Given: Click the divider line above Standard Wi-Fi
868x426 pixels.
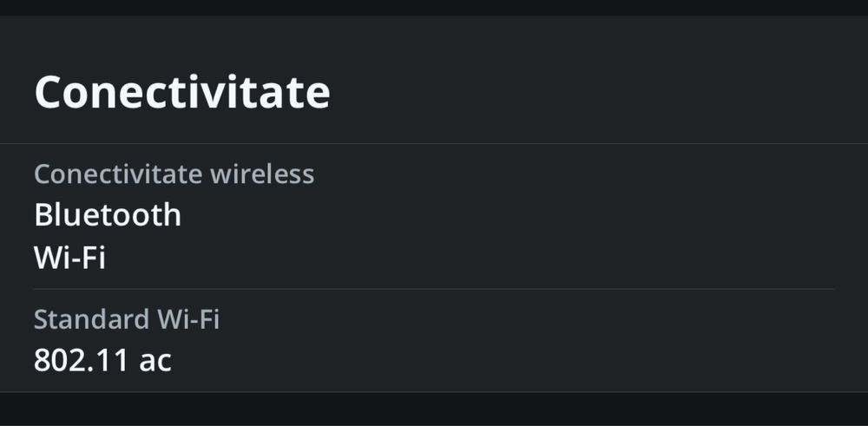Looking at the screenshot, I should coord(434,289).
